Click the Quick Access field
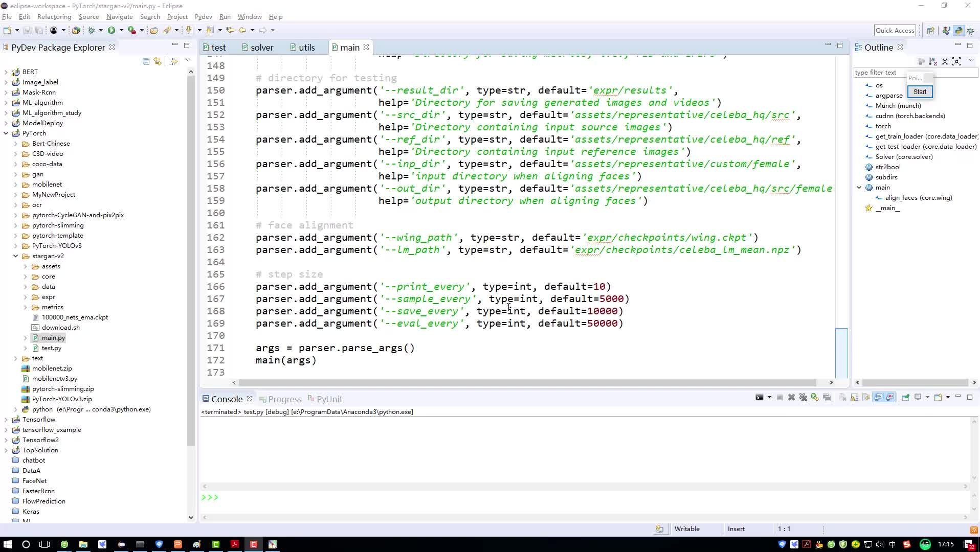This screenshot has height=552, width=980. (x=895, y=31)
